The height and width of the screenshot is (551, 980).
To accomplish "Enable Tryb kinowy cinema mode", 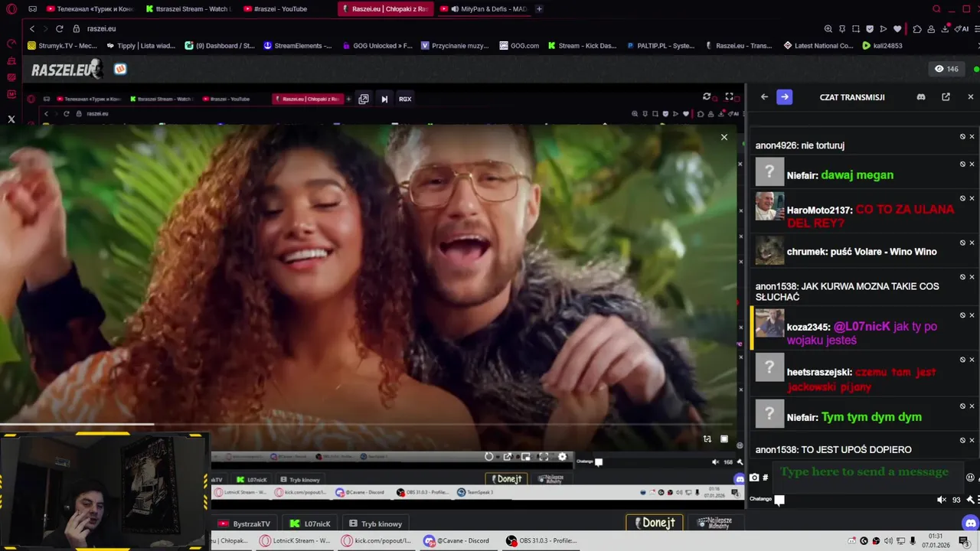I will (x=375, y=523).
